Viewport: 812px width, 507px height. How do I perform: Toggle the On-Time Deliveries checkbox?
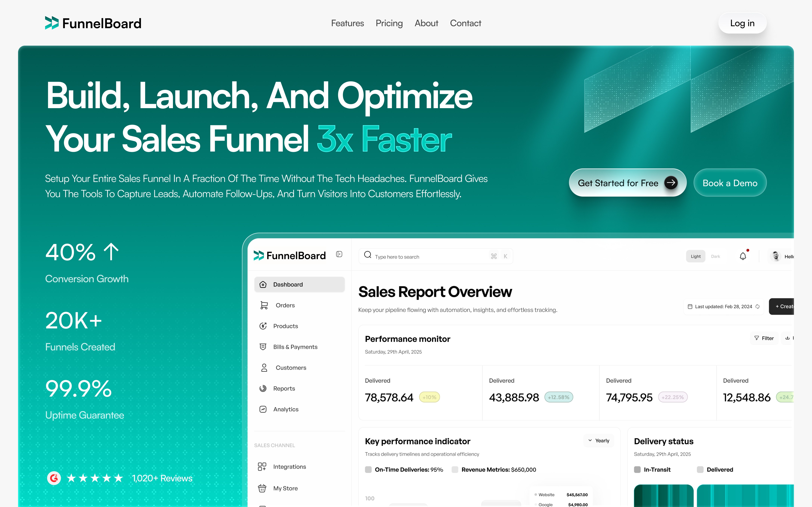[368, 469]
